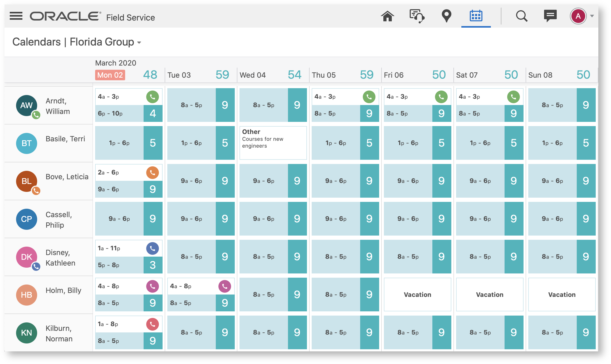Select the Calendars icon tab
Image resolution: width=611 pixels, height=364 pixels.
[x=476, y=16]
